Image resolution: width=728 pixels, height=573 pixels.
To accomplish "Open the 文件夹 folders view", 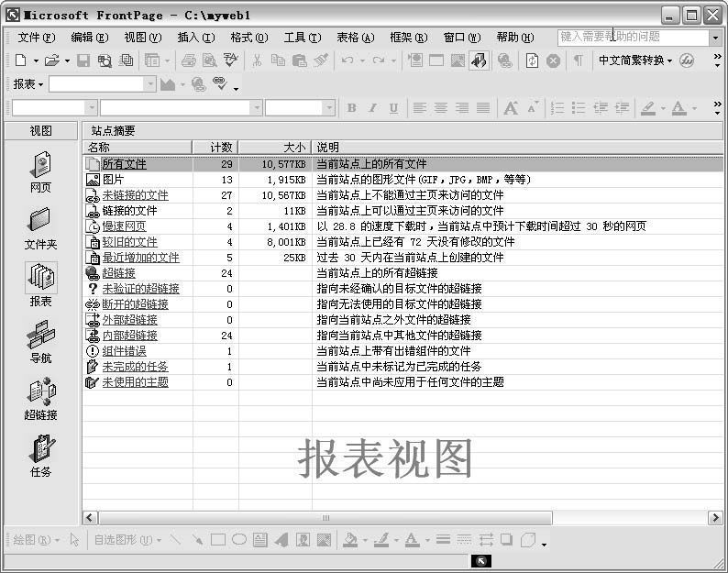I will [40, 226].
